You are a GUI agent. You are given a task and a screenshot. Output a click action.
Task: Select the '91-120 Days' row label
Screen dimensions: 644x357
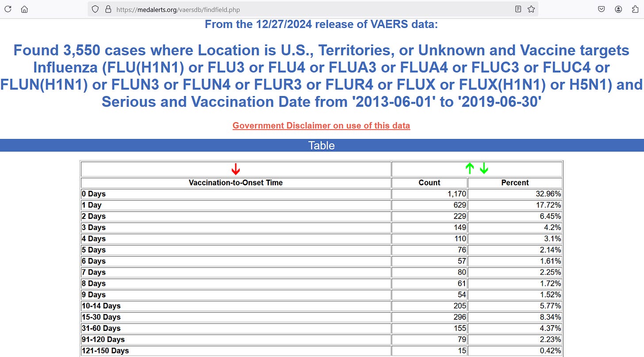(103, 340)
